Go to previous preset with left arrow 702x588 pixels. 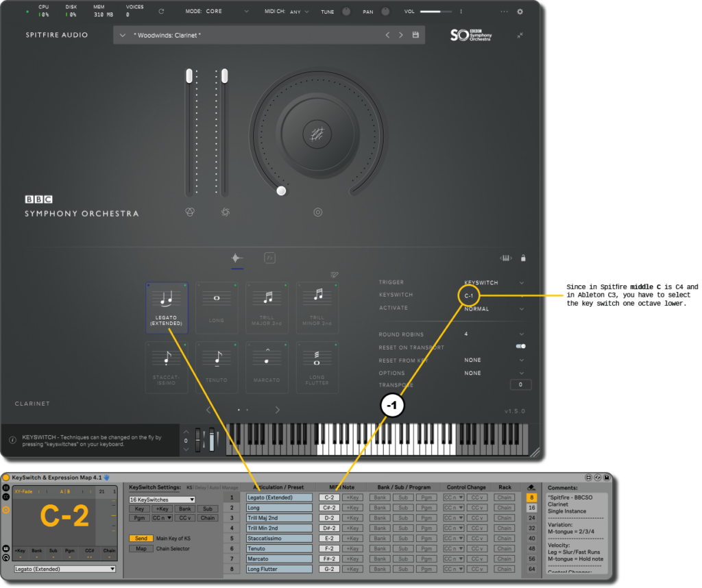(x=387, y=35)
